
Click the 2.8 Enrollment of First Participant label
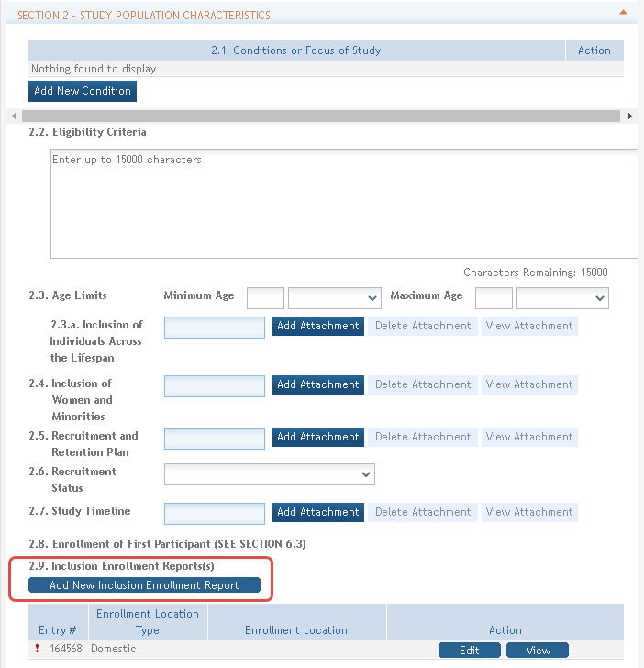167,544
